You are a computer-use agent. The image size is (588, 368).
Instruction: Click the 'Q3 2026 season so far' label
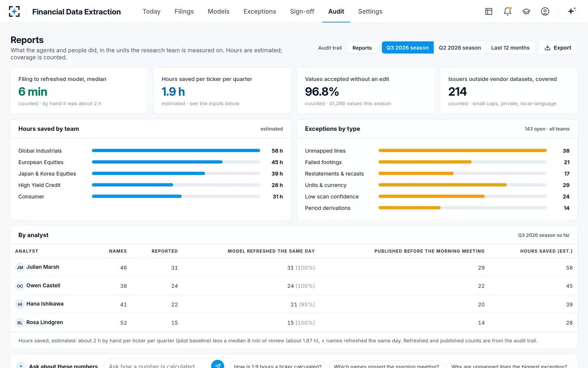pyautogui.click(x=544, y=235)
